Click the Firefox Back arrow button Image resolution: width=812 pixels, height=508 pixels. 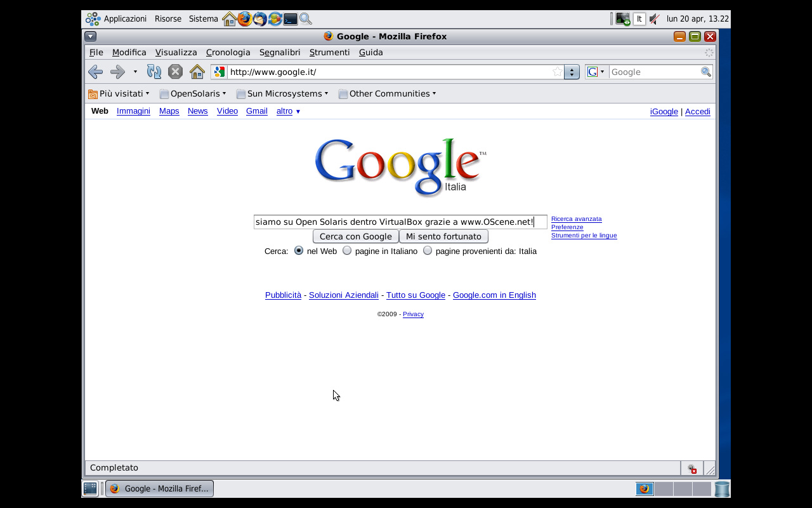click(x=96, y=72)
